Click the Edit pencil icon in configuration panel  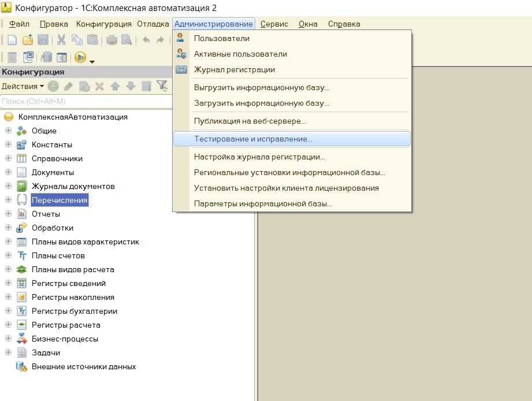click(x=68, y=86)
